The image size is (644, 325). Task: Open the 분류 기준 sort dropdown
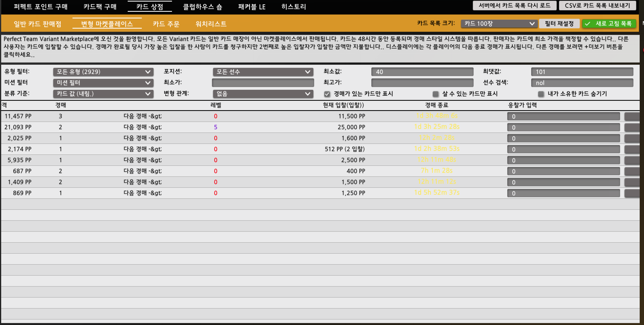point(103,94)
